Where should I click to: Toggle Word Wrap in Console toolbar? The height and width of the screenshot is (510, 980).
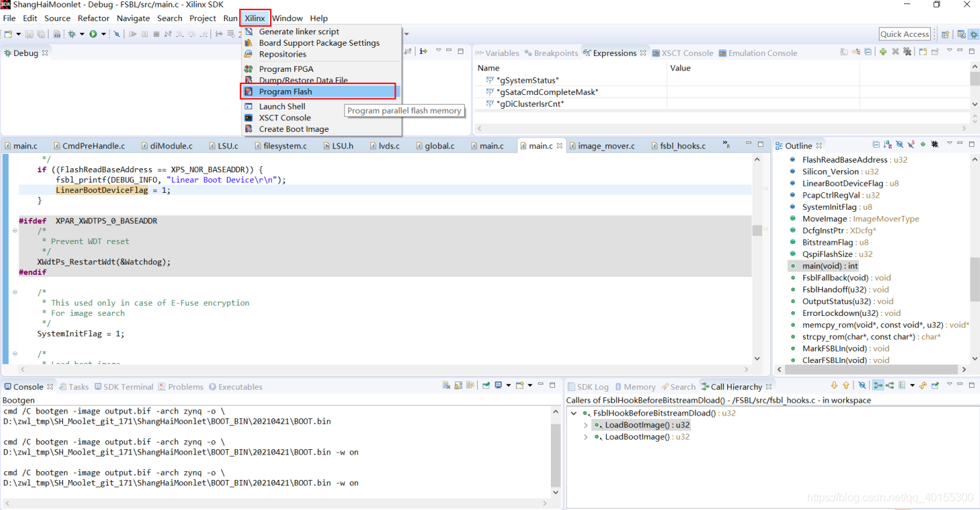pos(470,386)
